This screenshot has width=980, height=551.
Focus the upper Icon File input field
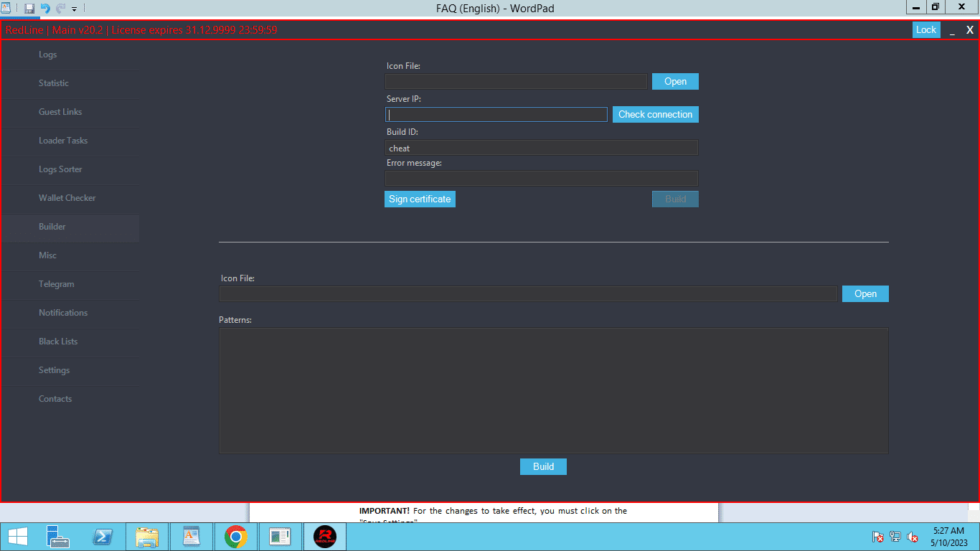[517, 82]
